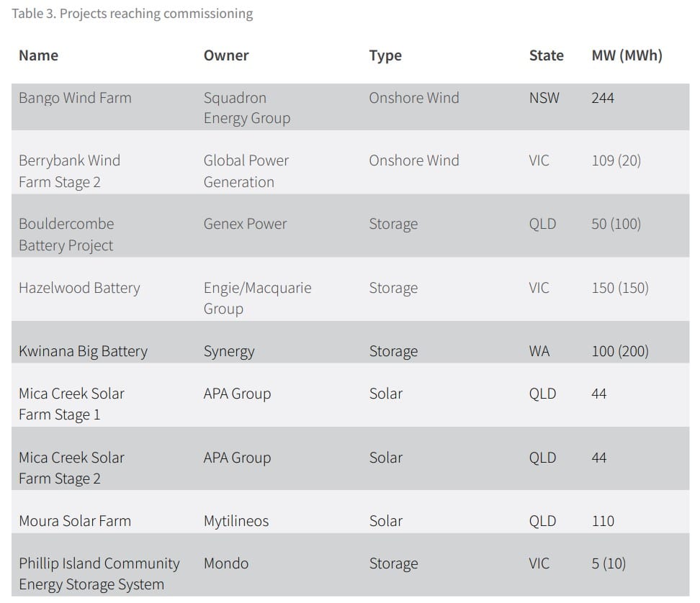Click the Name column header
Image resolution: width=700 pixels, height=603 pixels.
click(x=39, y=55)
